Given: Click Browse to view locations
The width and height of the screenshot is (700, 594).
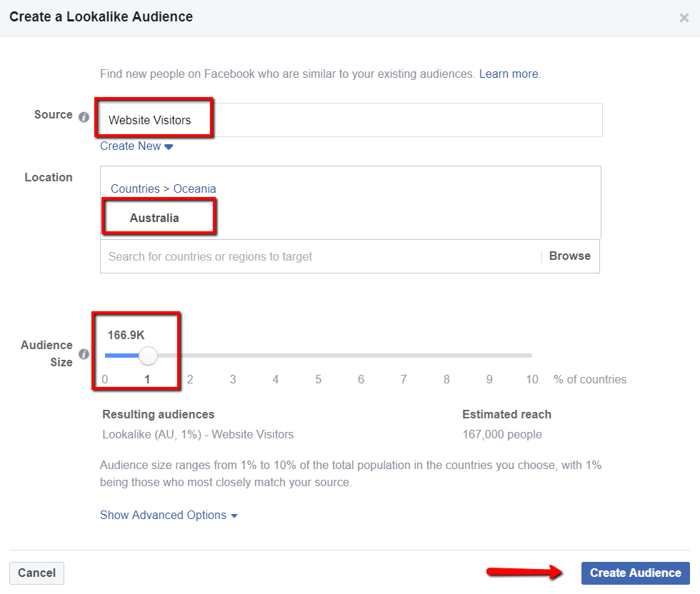Looking at the screenshot, I should coord(569,256).
